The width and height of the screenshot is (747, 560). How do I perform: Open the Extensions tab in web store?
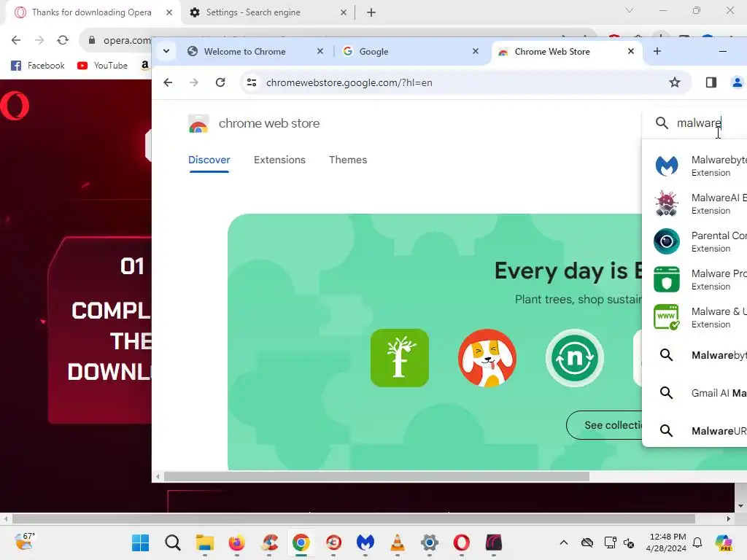click(x=279, y=160)
